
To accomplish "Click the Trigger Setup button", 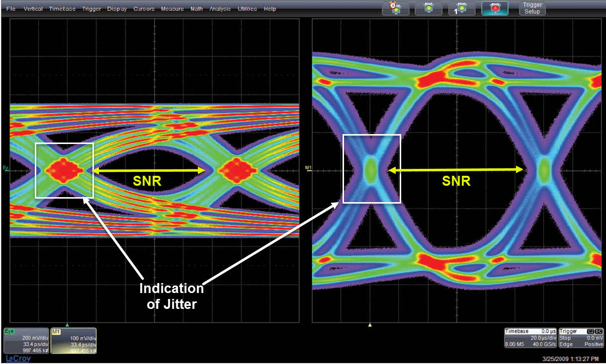I will tap(532, 8).
